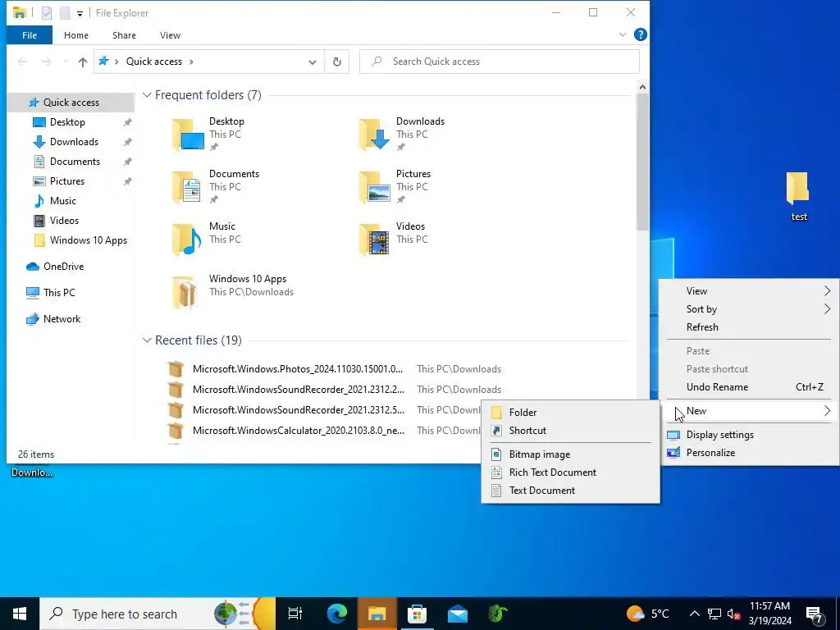The width and height of the screenshot is (840, 630).
Task: Select the test folder on the desktop
Action: click(x=797, y=196)
